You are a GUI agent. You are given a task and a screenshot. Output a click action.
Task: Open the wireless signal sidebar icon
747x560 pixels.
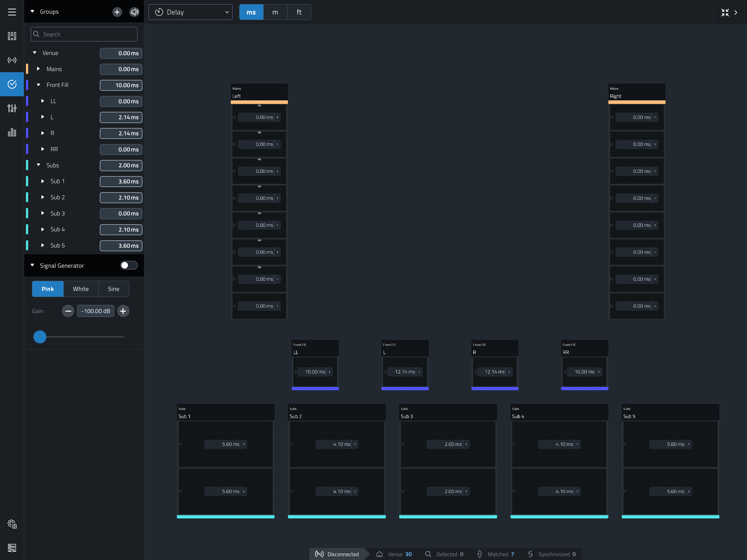[x=12, y=60]
